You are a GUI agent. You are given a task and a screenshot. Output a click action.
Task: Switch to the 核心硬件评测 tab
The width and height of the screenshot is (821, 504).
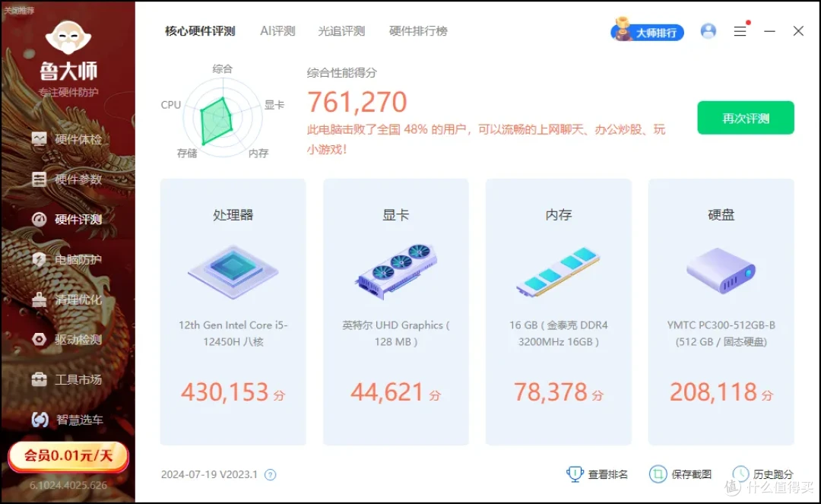(200, 31)
